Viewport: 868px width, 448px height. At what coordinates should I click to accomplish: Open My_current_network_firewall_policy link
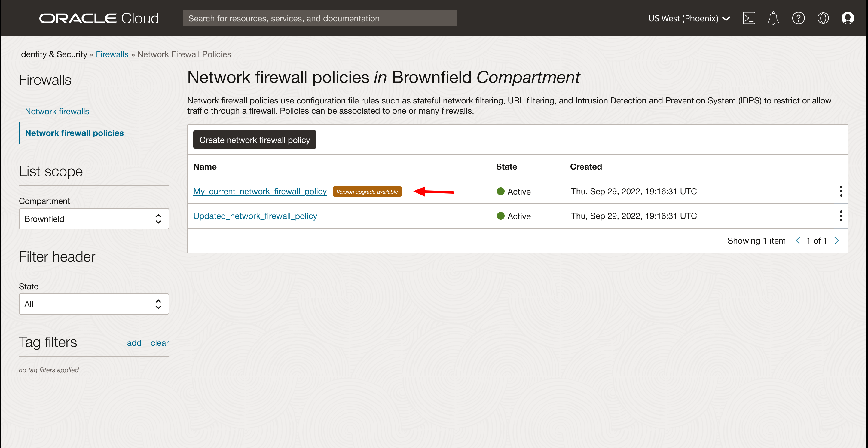[x=260, y=192]
